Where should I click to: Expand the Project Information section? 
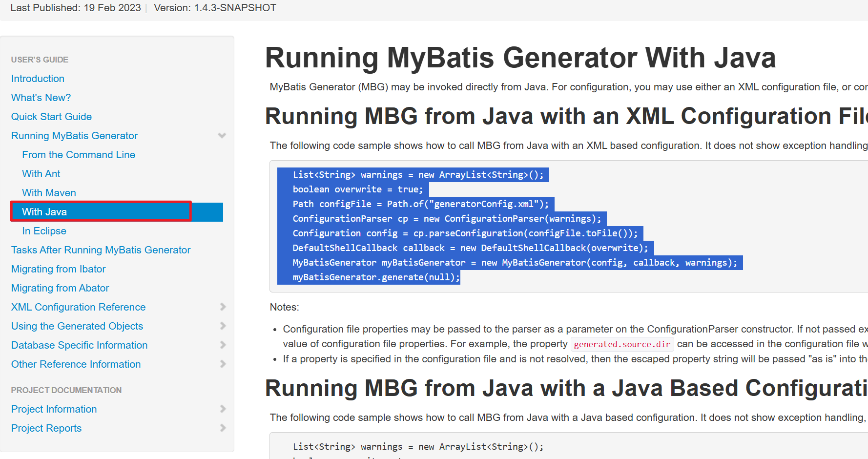[x=223, y=409]
